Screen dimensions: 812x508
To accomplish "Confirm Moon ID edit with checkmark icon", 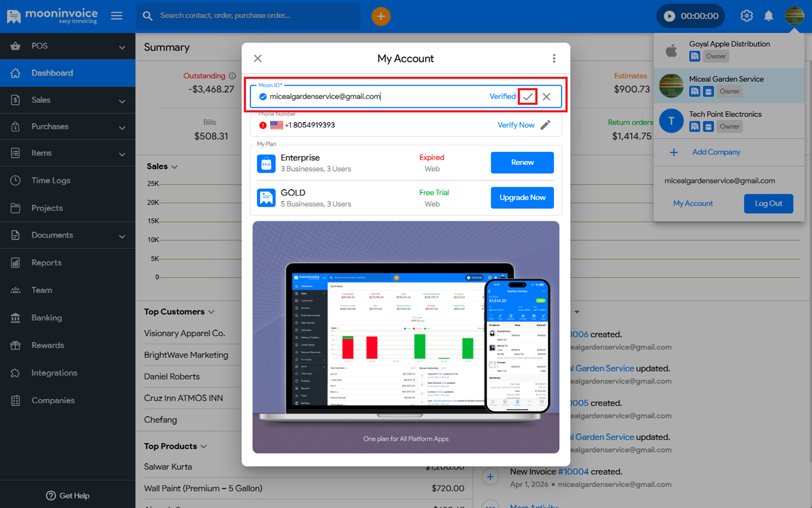I will (x=527, y=97).
